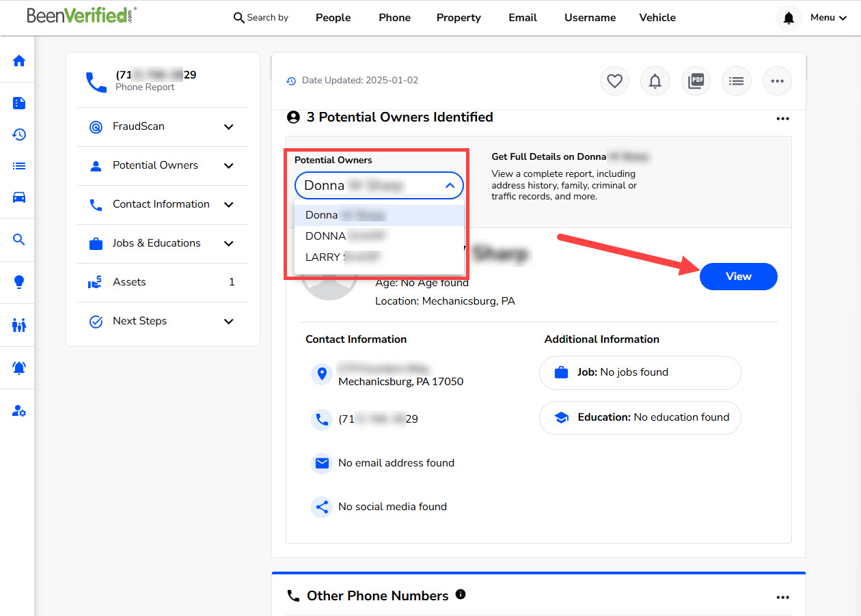This screenshot has height=616, width=861.
Task: Open family people icon in sidebar
Action: 19,325
